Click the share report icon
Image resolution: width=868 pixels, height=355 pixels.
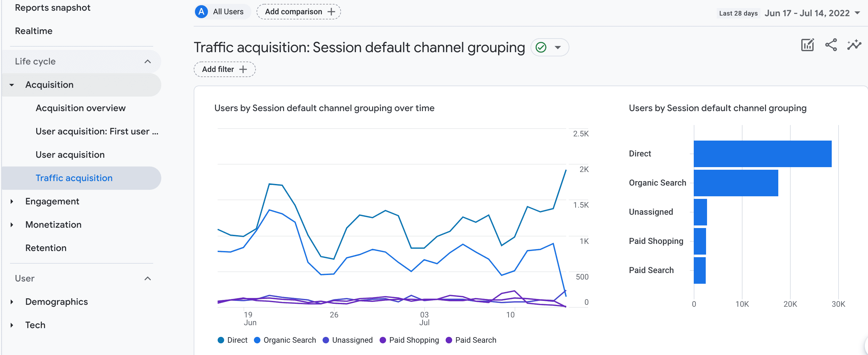coord(831,45)
